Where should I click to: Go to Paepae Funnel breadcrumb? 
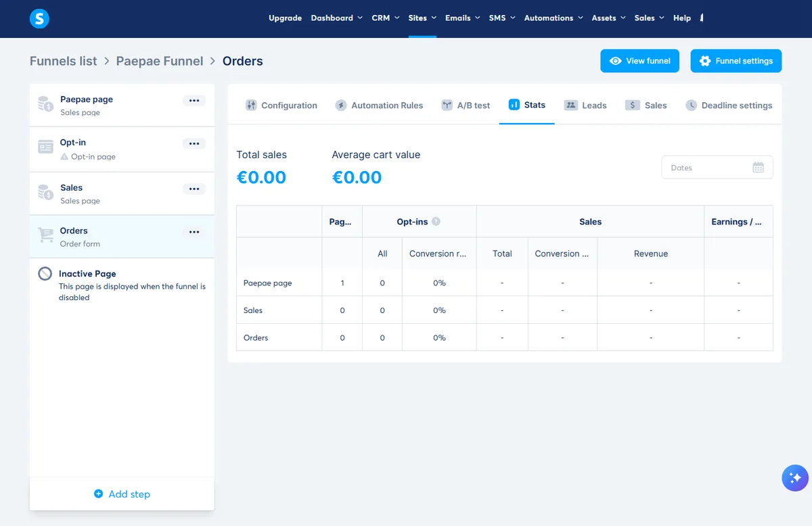(x=160, y=61)
